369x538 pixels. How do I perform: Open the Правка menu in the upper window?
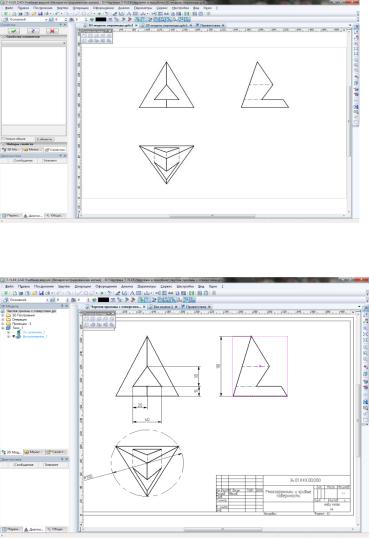(x=23, y=8)
